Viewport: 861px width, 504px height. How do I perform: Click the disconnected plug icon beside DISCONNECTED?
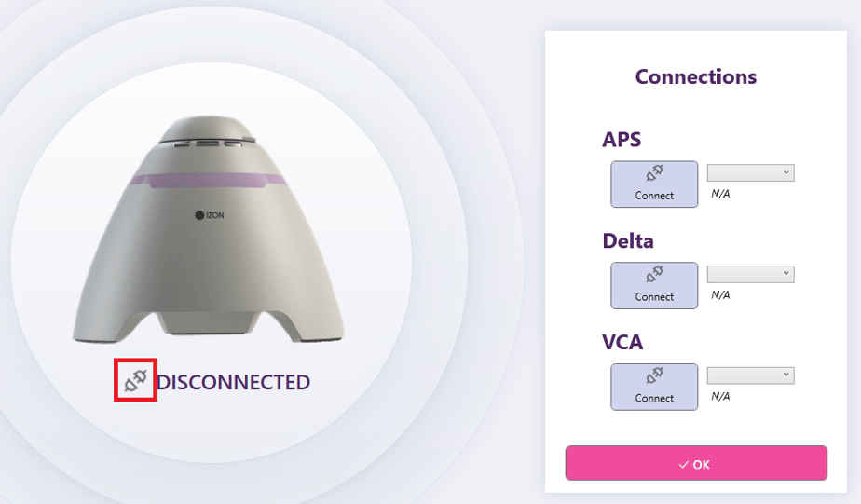coord(135,380)
